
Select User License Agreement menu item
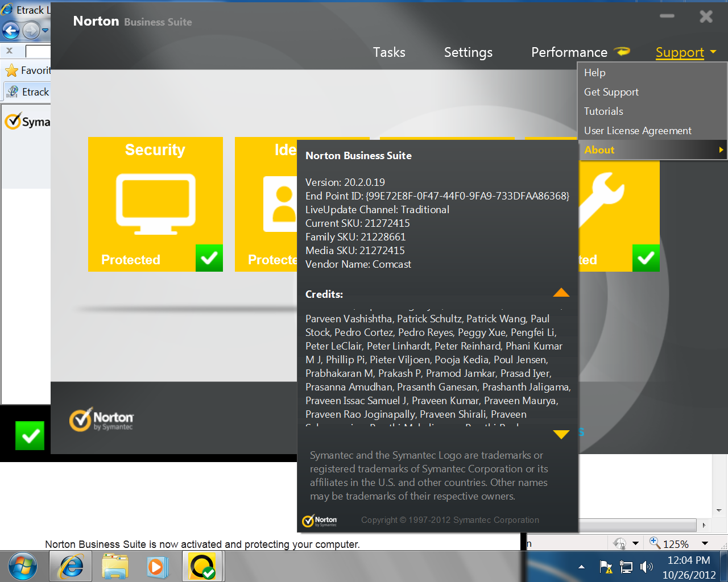pos(638,131)
